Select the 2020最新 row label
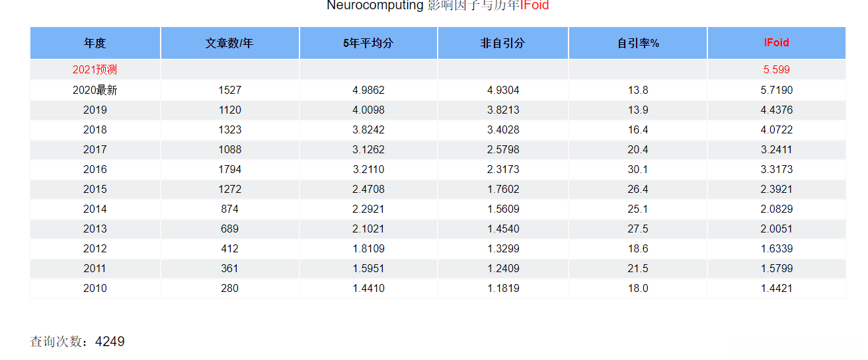Screen dimensions: 868x360 tap(95, 90)
